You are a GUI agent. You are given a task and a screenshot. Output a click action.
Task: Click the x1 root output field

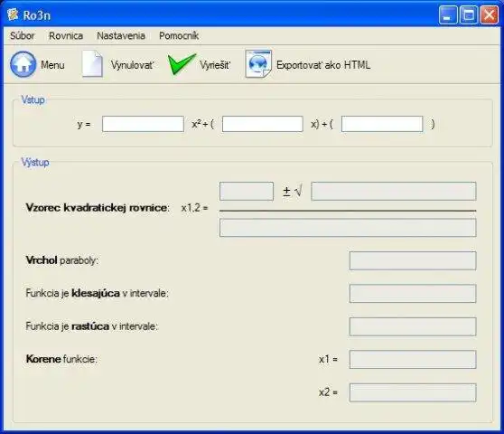point(413,359)
